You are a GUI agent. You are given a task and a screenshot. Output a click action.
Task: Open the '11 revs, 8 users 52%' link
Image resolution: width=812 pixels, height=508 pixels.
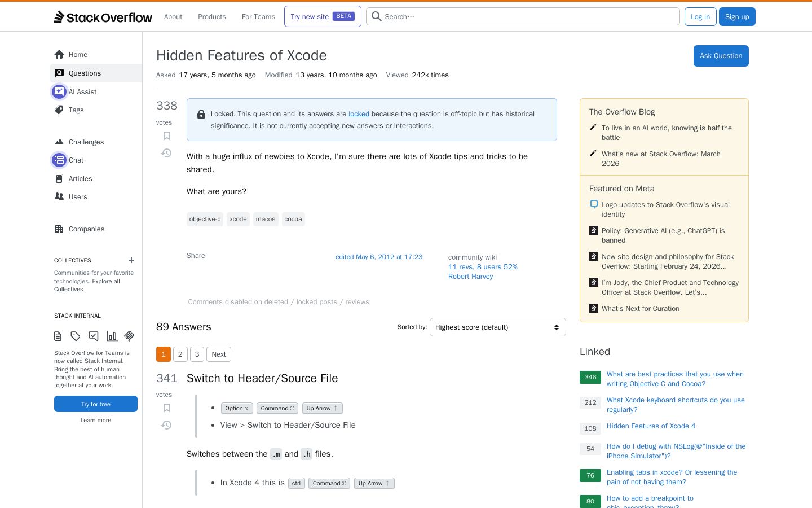(483, 267)
